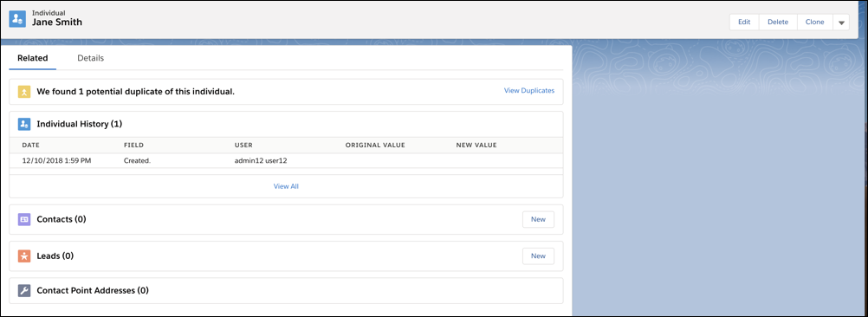Click the orange Leads related list icon
The width and height of the screenshot is (868, 317).
coord(24,256)
